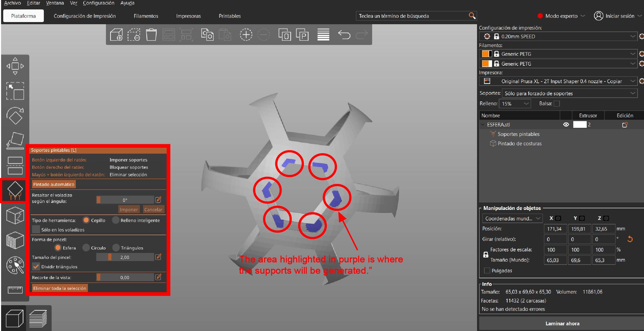Open the 0.20mm SPEED print settings dropdown

pyautogui.click(x=558, y=36)
